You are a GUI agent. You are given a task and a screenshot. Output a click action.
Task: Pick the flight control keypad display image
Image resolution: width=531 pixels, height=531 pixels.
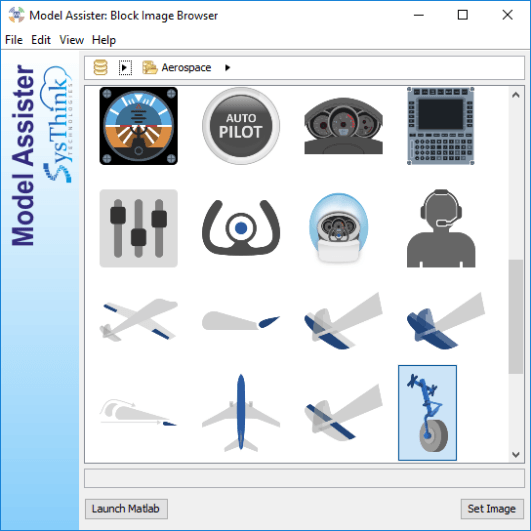coord(441,126)
